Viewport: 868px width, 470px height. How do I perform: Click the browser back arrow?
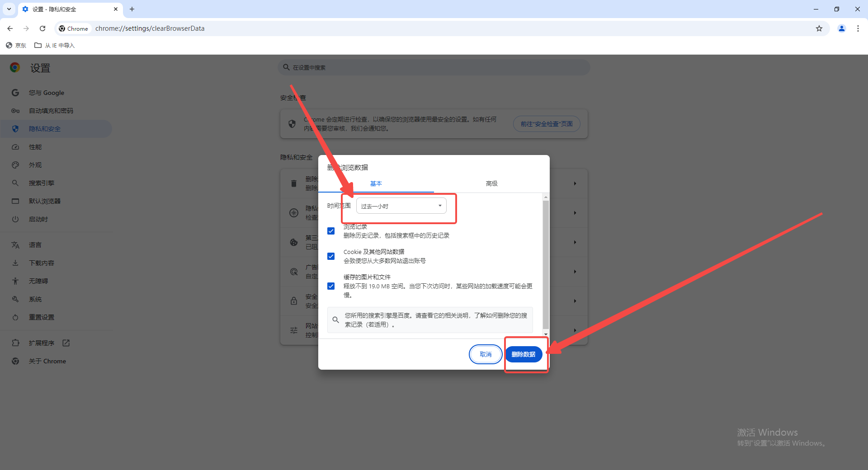10,28
